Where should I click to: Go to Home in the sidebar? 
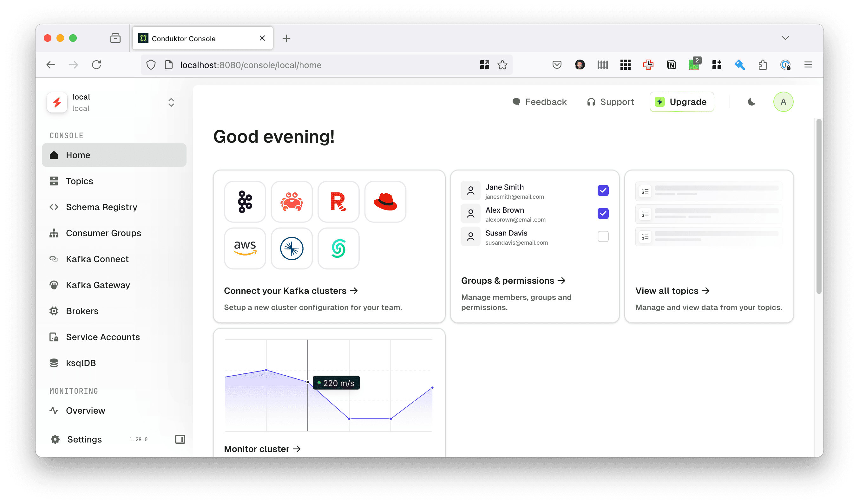(x=114, y=155)
